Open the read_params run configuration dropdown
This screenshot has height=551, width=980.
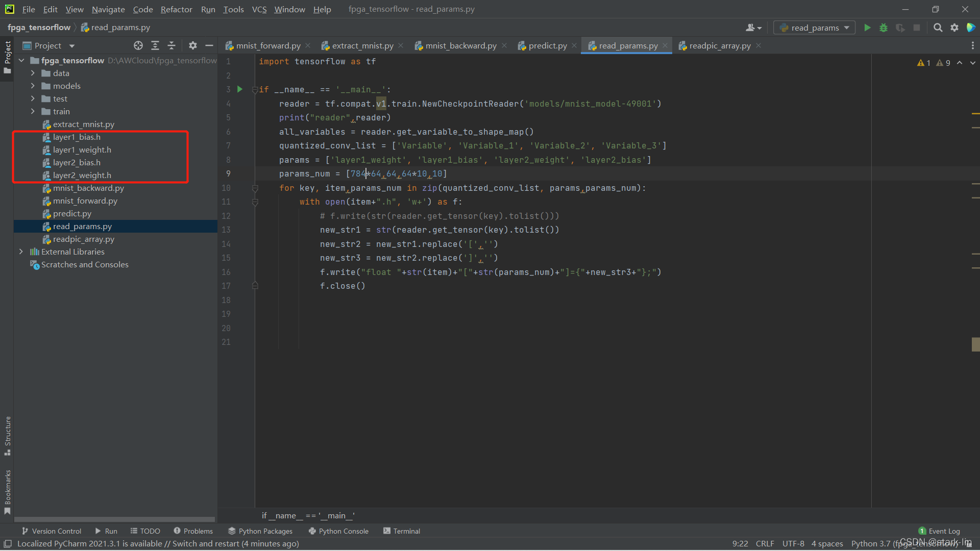(x=815, y=28)
